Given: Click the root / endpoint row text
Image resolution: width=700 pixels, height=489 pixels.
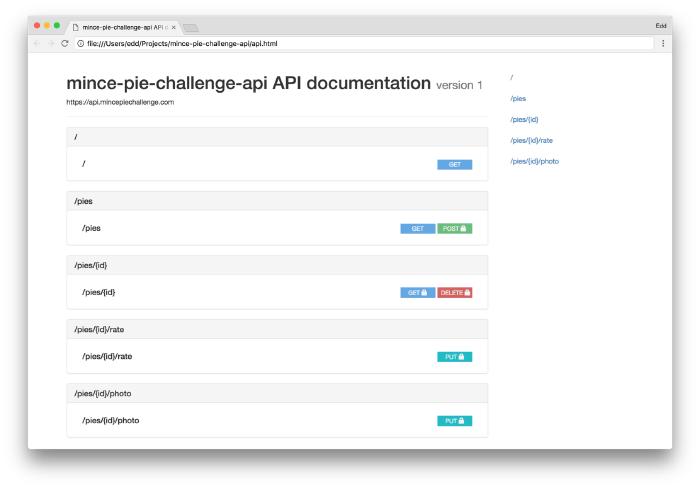Looking at the screenshot, I should [83, 164].
